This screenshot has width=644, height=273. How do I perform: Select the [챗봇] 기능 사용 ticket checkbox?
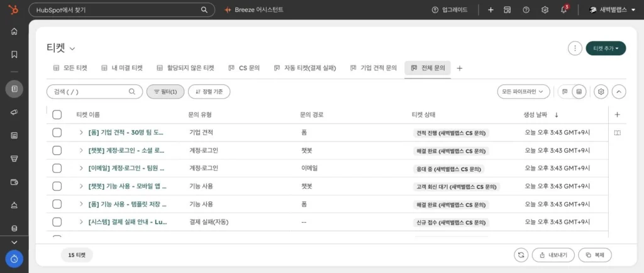pos(57,186)
